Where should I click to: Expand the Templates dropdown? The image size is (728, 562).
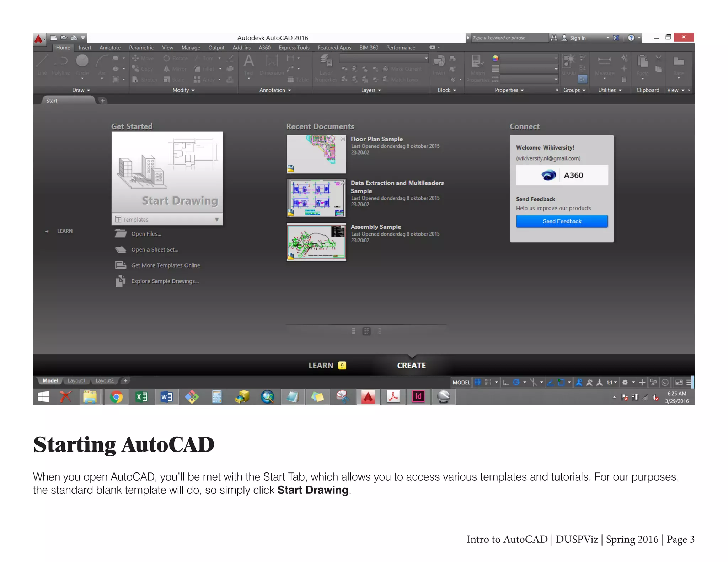click(x=216, y=220)
